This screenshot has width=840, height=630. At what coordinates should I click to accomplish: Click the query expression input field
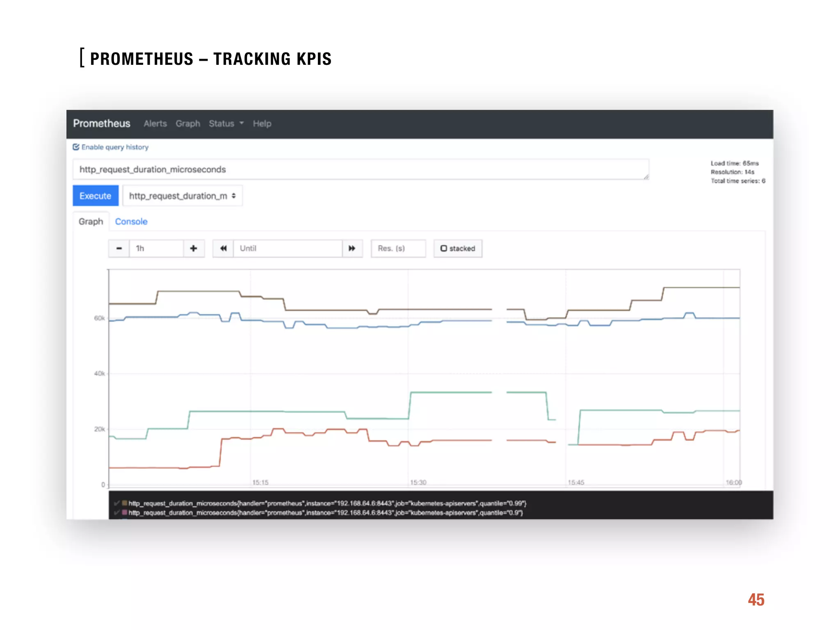click(361, 169)
